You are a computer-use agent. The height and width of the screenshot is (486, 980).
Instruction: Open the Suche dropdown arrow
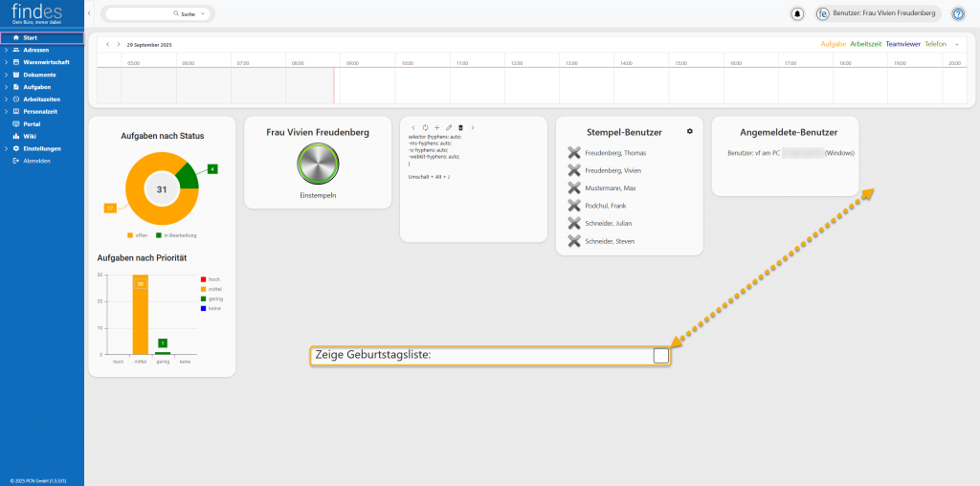(201, 14)
